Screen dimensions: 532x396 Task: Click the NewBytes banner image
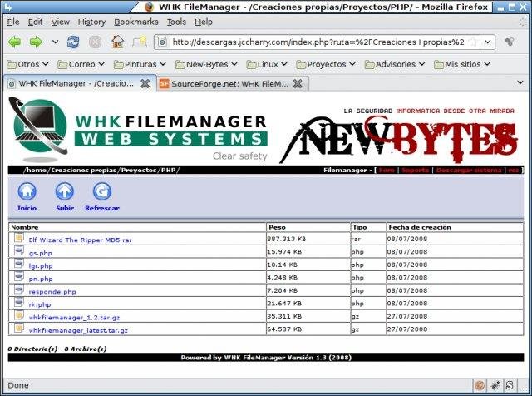[x=399, y=136]
